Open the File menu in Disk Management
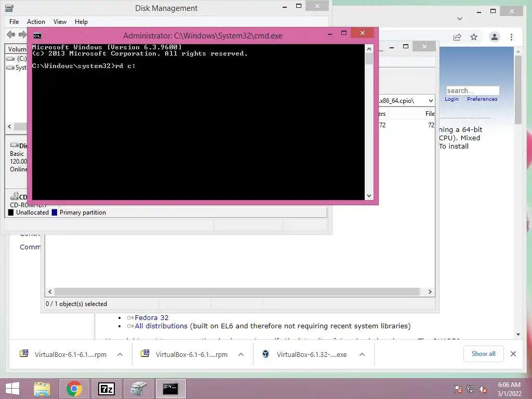This screenshot has height=399, width=532. click(14, 22)
